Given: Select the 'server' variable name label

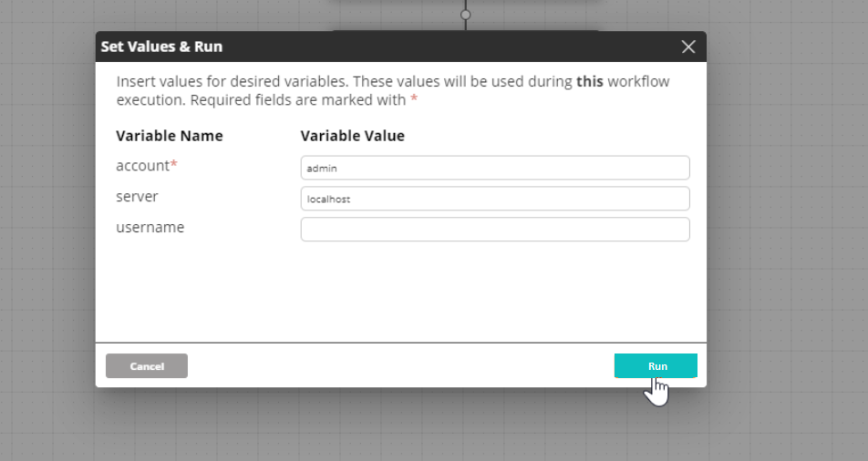Looking at the screenshot, I should click(137, 197).
